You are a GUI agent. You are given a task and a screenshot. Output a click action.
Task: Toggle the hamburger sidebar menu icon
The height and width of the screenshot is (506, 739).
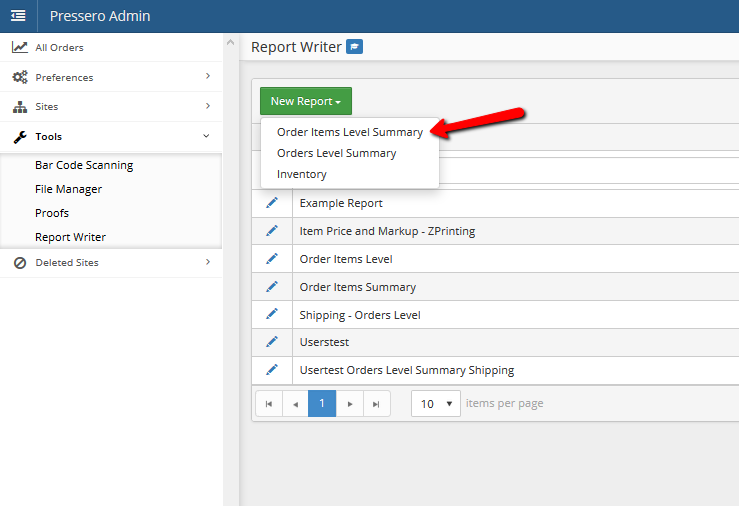(18, 16)
